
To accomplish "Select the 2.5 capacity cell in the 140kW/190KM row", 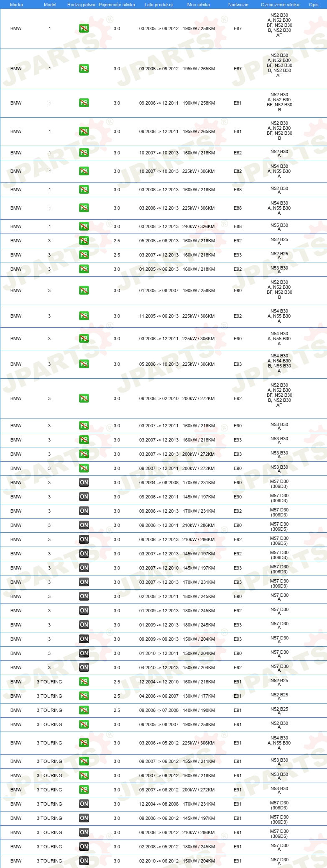I will click(117, 710).
